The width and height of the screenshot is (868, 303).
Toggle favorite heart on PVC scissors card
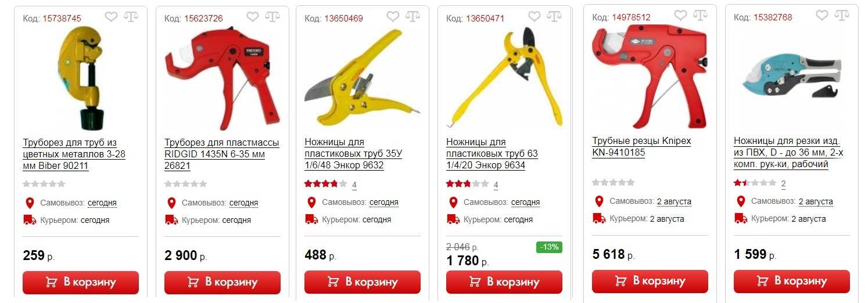[822, 16]
